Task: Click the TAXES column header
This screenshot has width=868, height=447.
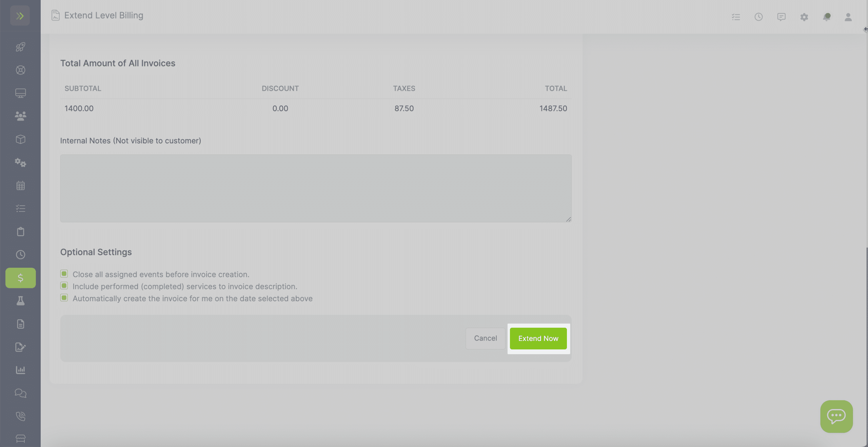Action: pyautogui.click(x=404, y=88)
